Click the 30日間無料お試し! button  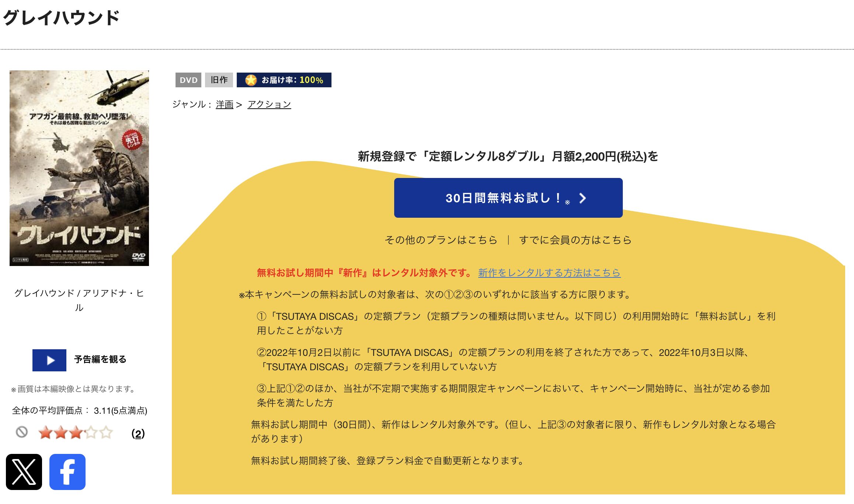(508, 198)
